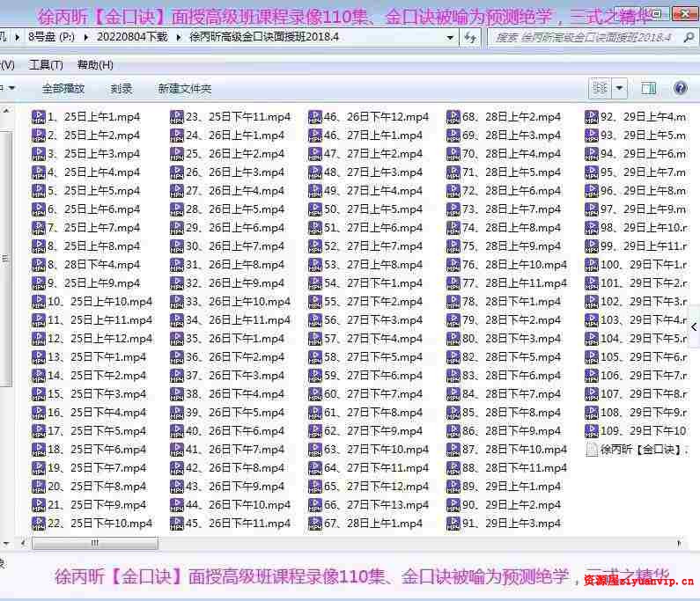Select file name 18、25日下午6.mp4
This screenshot has width=700, height=601.
point(97,450)
